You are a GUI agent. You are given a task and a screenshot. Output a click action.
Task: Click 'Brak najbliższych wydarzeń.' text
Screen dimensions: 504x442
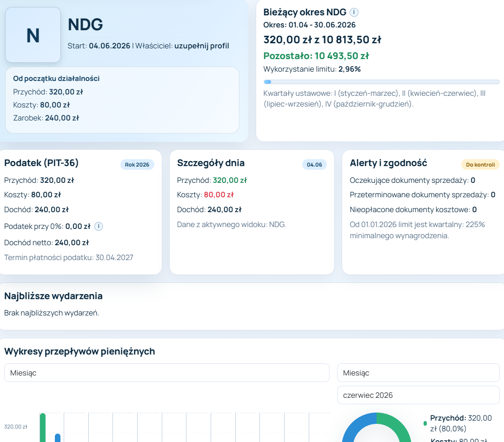pyautogui.click(x=52, y=313)
